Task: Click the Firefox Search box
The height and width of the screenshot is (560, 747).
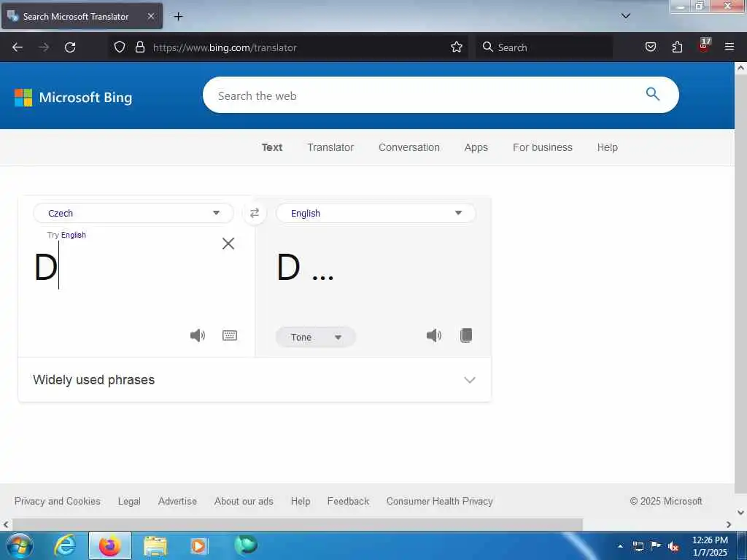Action: 544,47
